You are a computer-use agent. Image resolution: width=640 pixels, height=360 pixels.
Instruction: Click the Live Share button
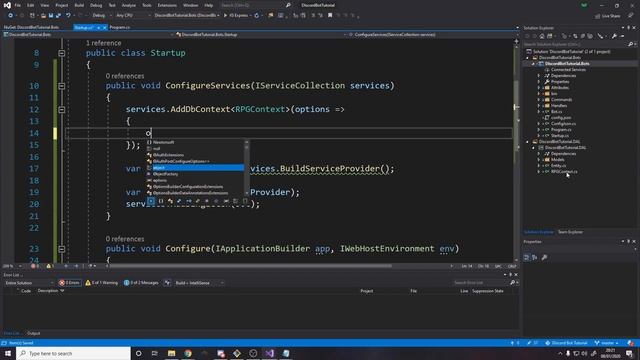click(x=608, y=16)
